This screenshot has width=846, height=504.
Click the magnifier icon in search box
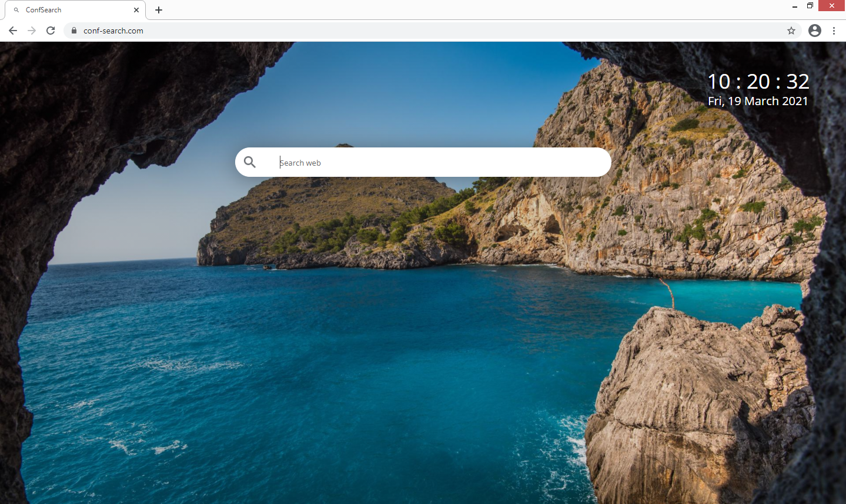pos(250,162)
